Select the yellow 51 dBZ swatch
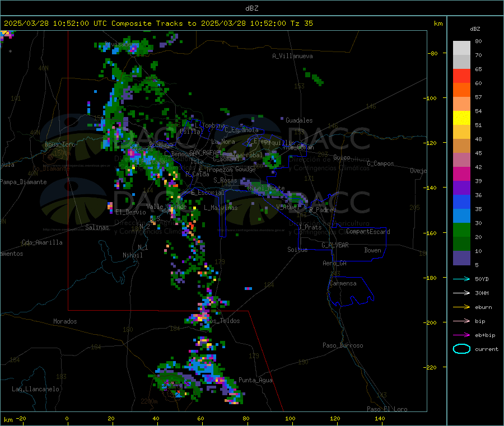This screenshot has height=426, width=504. [x=461, y=118]
